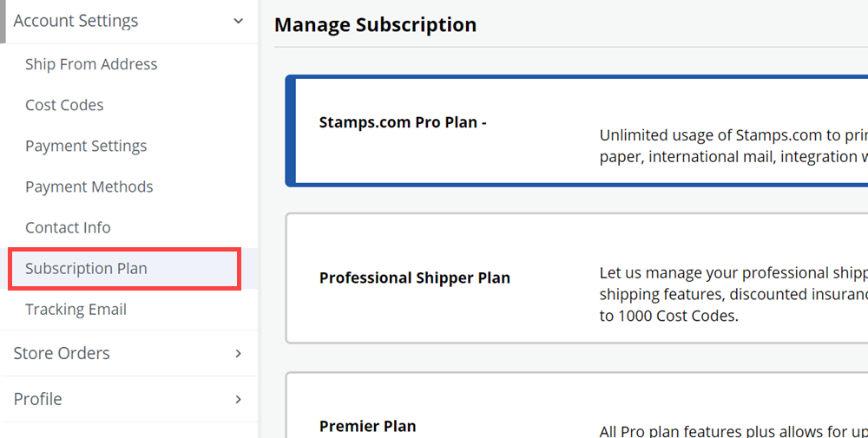Expand the Store Orders chevron arrow

(x=239, y=354)
